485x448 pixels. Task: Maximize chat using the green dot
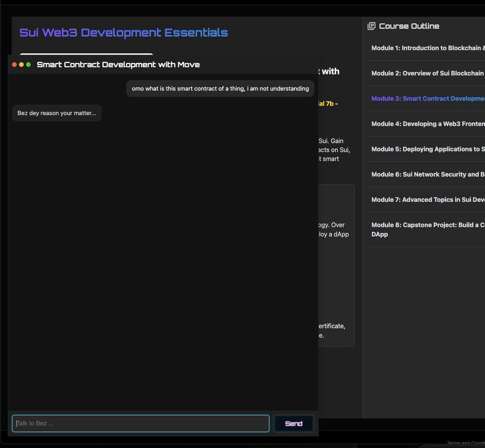point(28,65)
